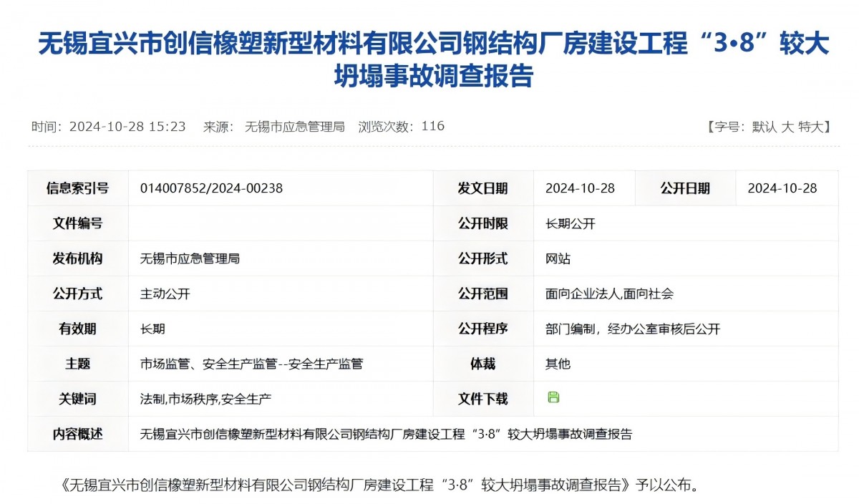Click the 发文日期 value 2024-10-28
The image size is (859, 504).
click(x=580, y=188)
